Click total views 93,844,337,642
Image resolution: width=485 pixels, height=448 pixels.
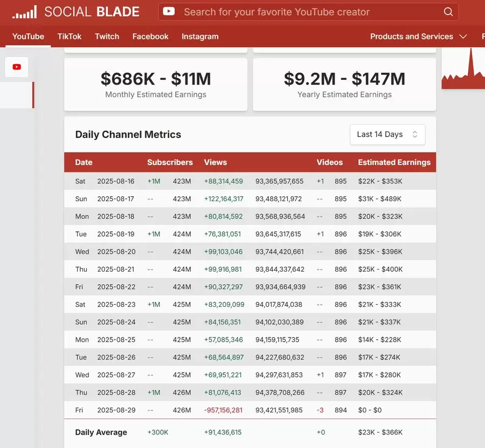tap(280, 270)
